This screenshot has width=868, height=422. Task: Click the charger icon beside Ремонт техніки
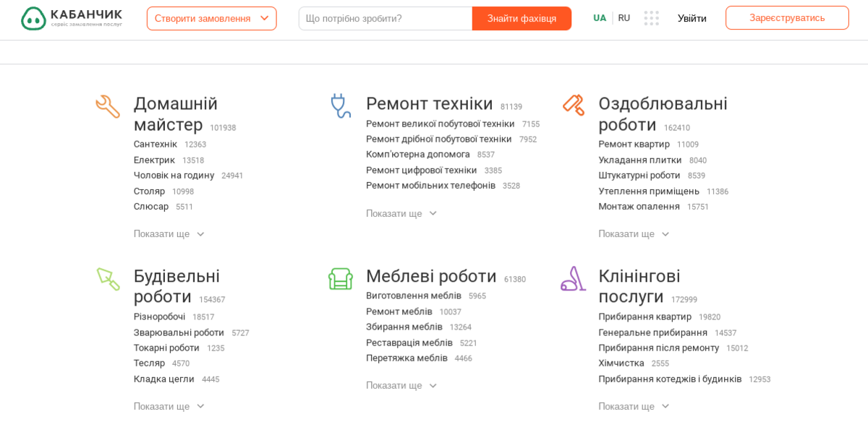coord(340,105)
